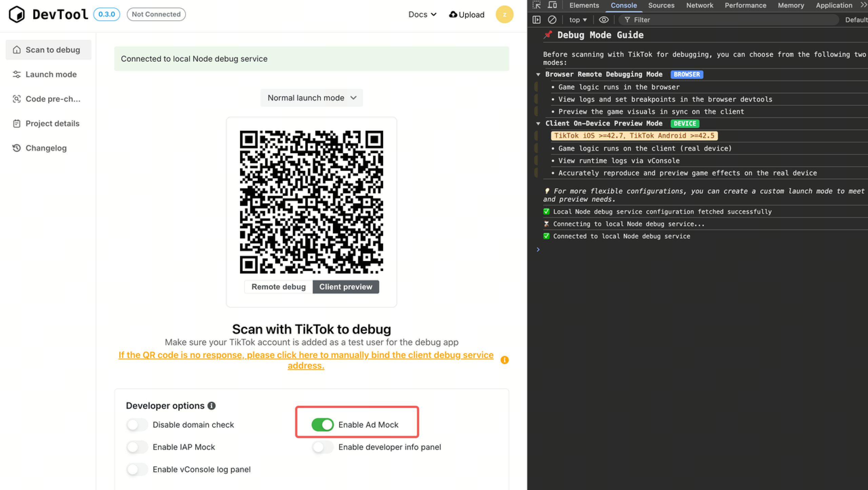
Task: Open the top context dropdown
Action: coord(578,20)
